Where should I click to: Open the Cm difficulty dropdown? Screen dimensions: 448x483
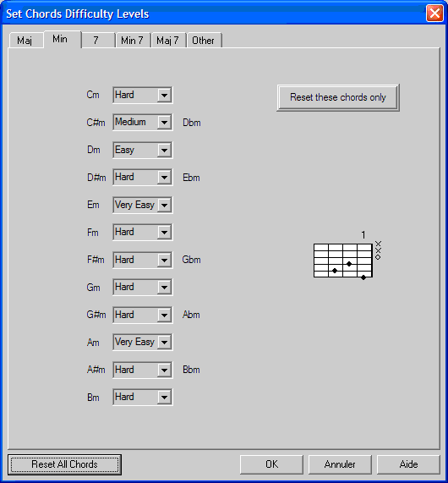click(x=143, y=95)
